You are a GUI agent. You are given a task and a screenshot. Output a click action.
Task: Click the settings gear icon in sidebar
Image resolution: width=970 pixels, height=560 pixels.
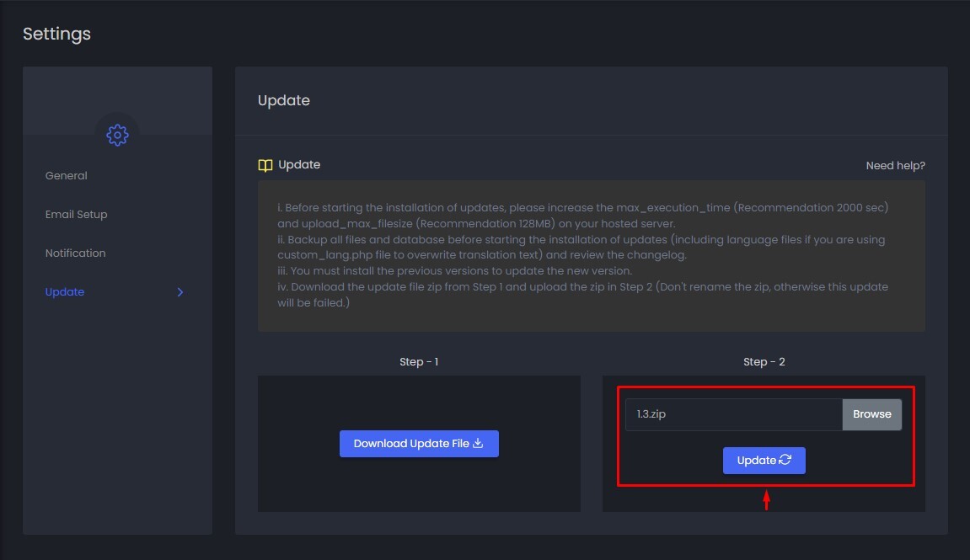(x=117, y=135)
